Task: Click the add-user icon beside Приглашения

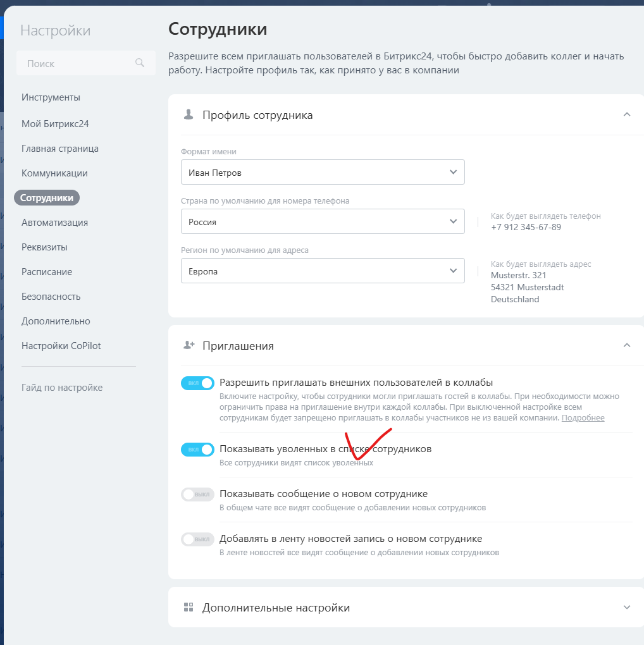Action: pos(189,345)
